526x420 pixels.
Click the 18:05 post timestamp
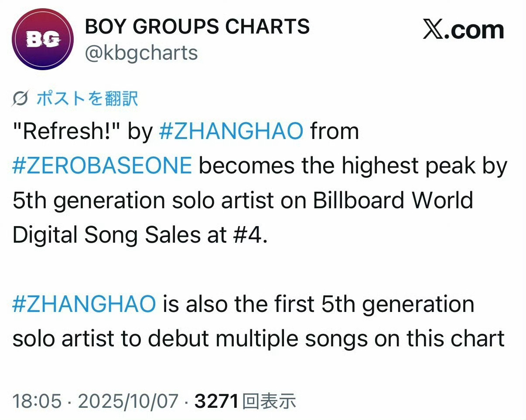[37, 401]
